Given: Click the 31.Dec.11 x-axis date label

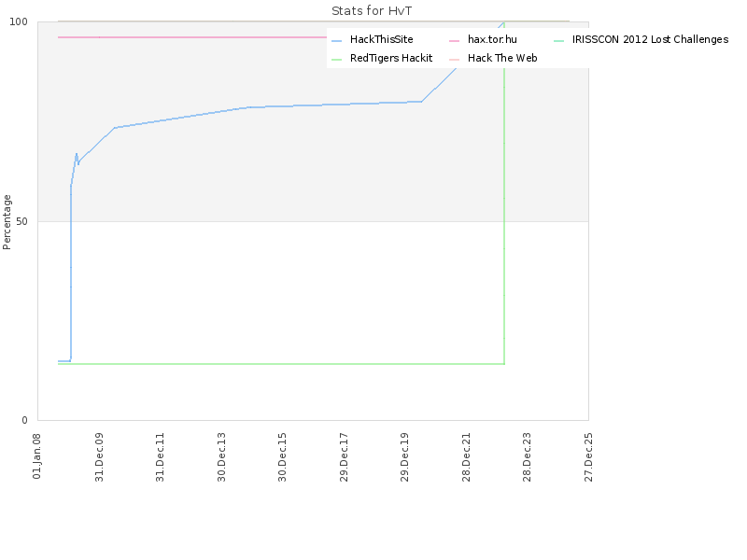Looking at the screenshot, I should click(x=160, y=456).
